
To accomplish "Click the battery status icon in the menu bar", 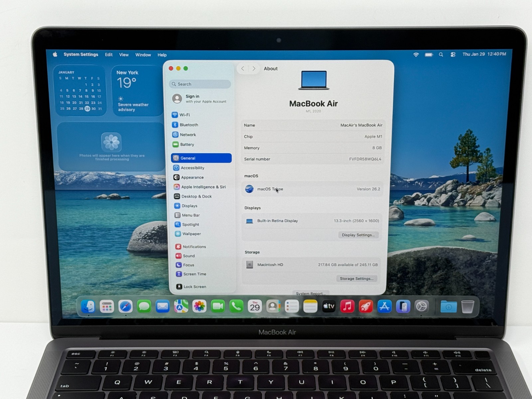I will click(x=429, y=55).
